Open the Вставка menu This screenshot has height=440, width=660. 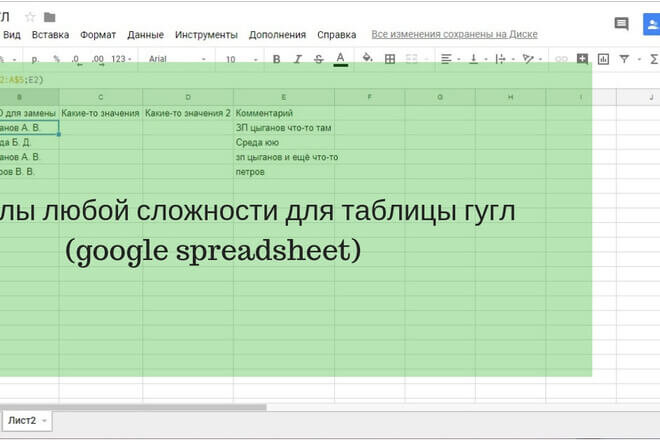coord(51,35)
